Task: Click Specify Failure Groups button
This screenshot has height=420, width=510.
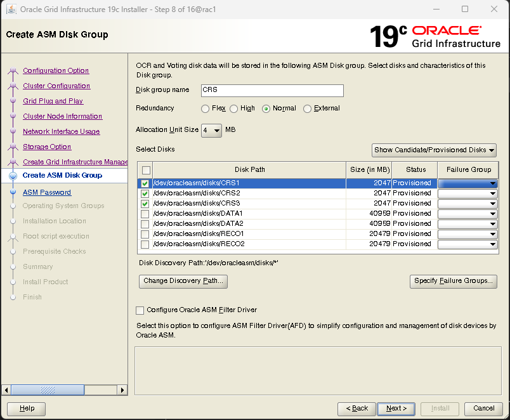Action: coord(454,282)
